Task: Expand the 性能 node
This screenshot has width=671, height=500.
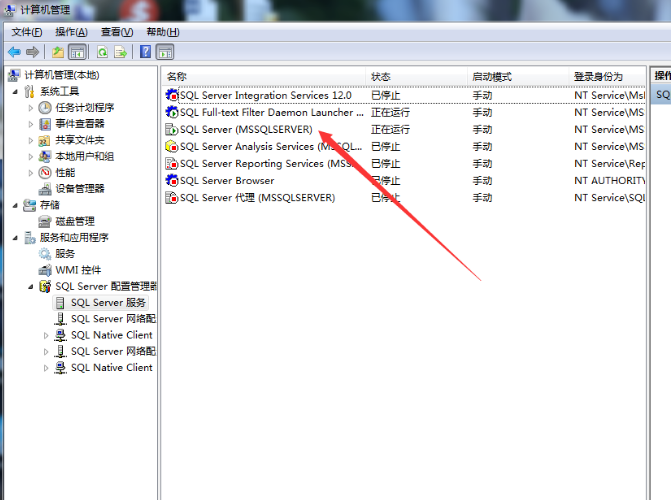Action: click(x=31, y=173)
